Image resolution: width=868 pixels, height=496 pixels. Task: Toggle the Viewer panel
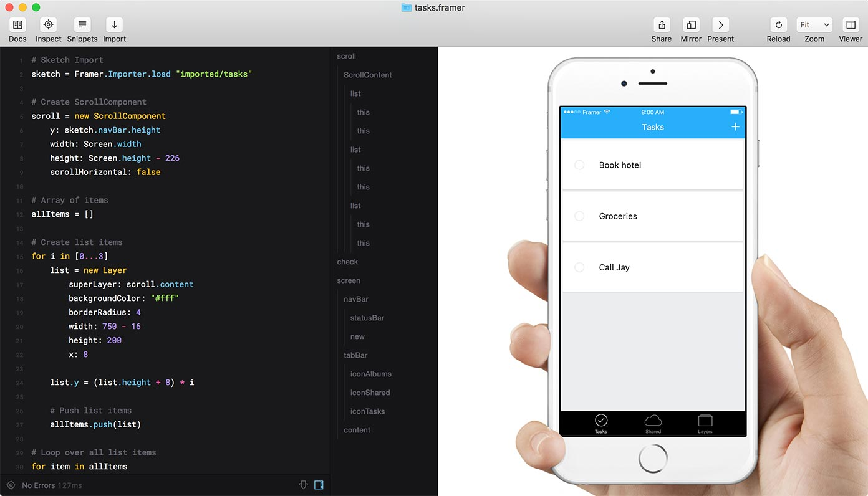click(x=851, y=28)
